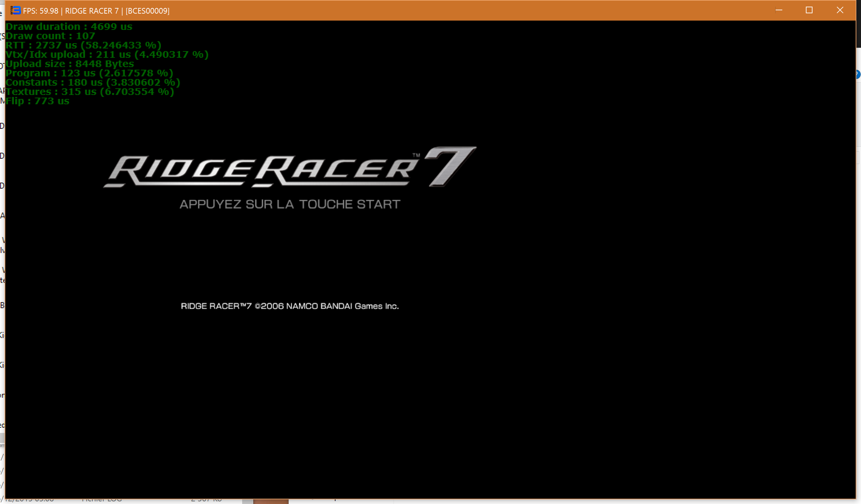Click the 'Fichier LOG' row below window
Viewport: 861px width, 504px height.
(102, 501)
